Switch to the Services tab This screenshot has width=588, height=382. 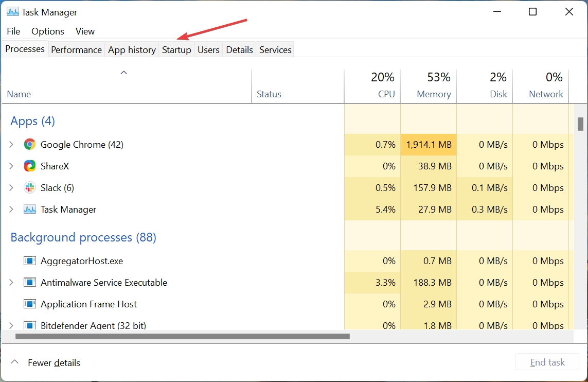[275, 50]
